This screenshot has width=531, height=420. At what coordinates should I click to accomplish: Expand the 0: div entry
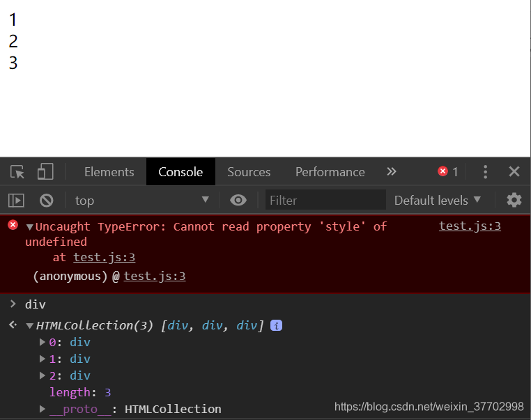[x=43, y=342]
